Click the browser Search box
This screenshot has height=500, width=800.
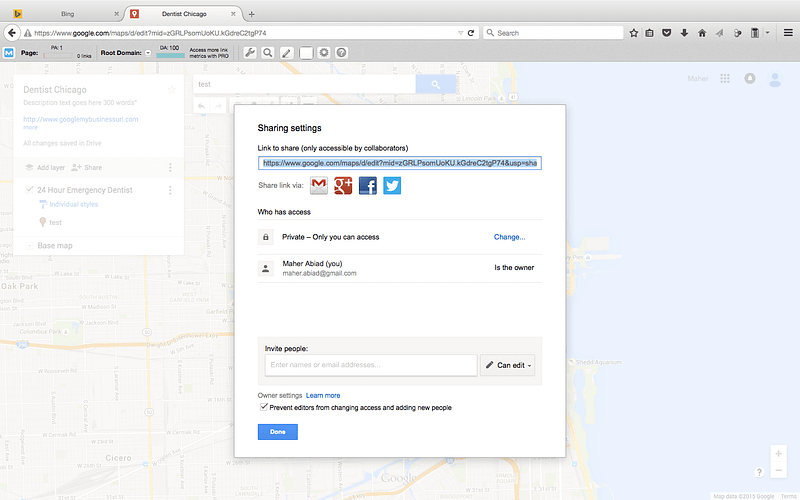pos(553,33)
